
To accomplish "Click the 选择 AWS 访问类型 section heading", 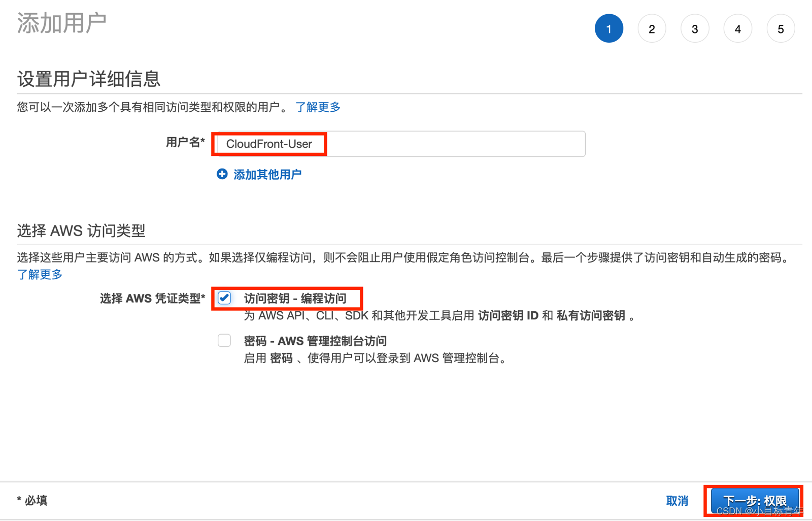I will (81, 231).
